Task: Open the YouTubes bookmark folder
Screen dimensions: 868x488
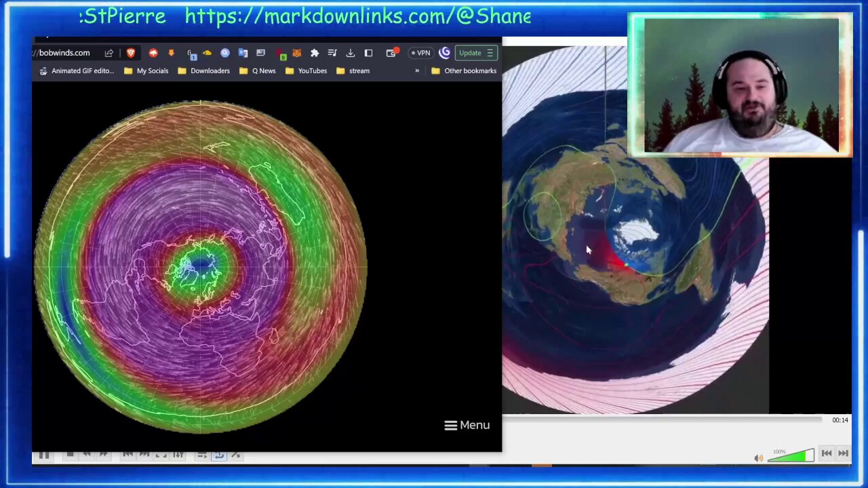Action: click(306, 70)
